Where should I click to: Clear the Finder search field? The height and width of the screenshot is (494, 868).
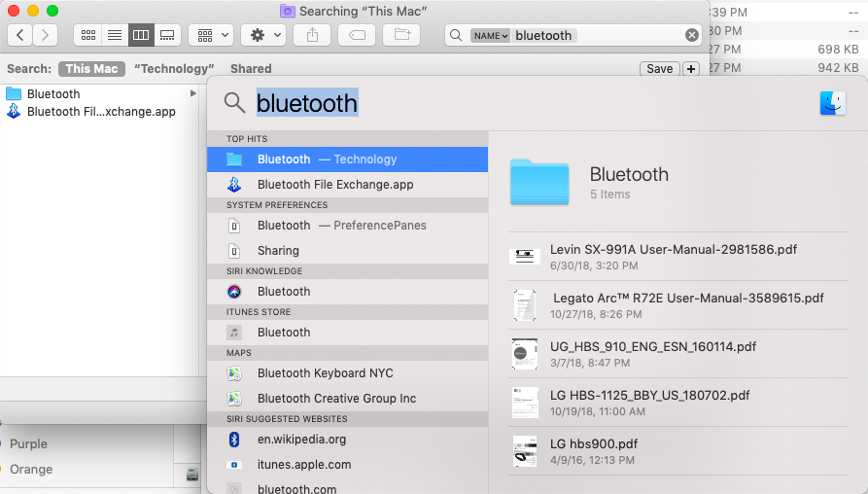point(691,35)
